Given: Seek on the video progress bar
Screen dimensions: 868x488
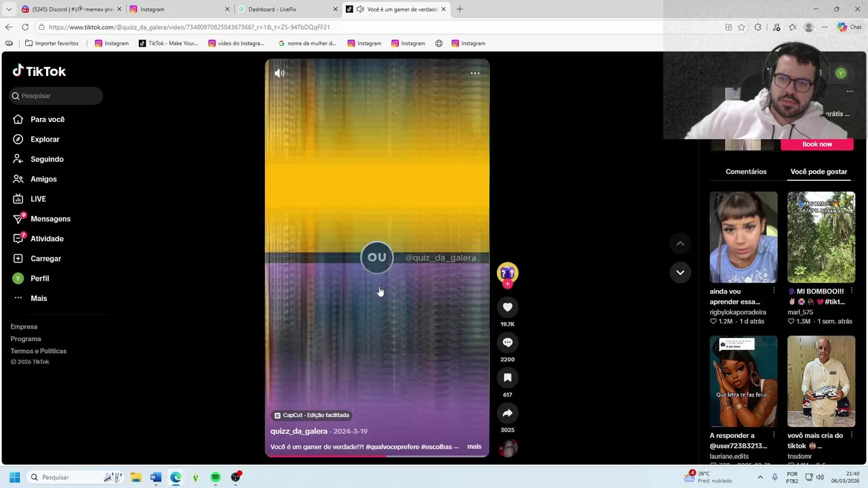Looking at the screenshot, I should 377,456.
